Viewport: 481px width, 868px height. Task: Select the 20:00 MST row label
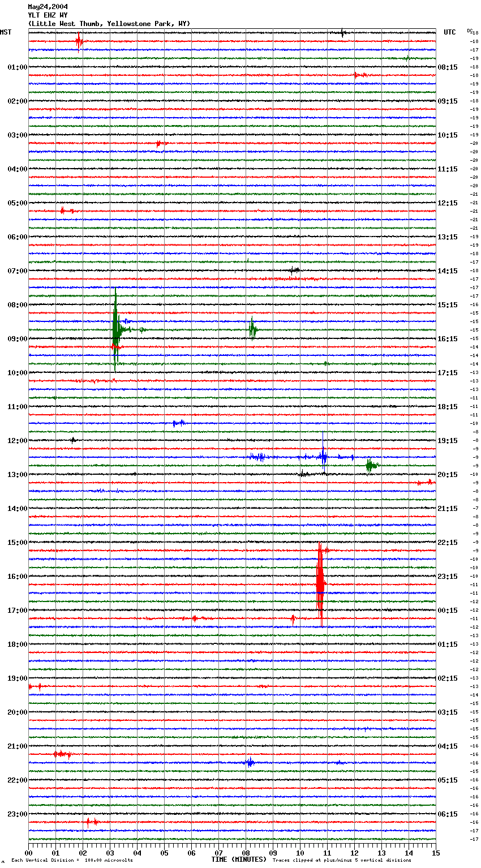pyautogui.click(x=18, y=712)
